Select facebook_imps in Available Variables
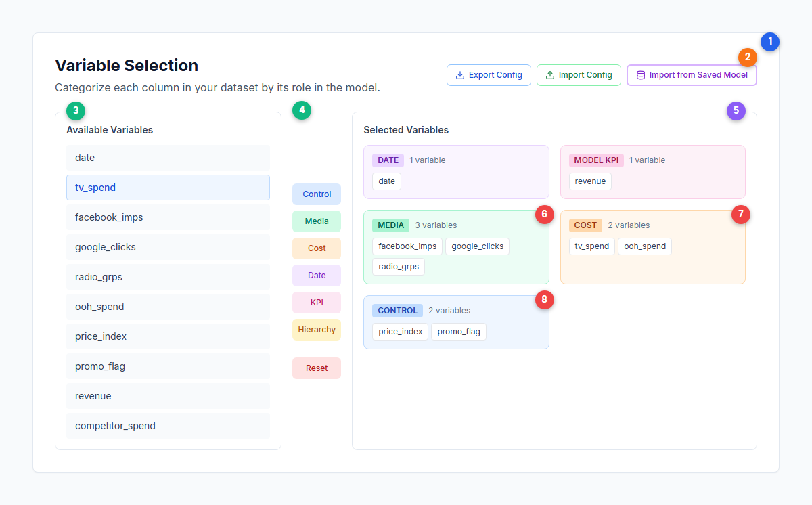The image size is (812, 505). 168,217
